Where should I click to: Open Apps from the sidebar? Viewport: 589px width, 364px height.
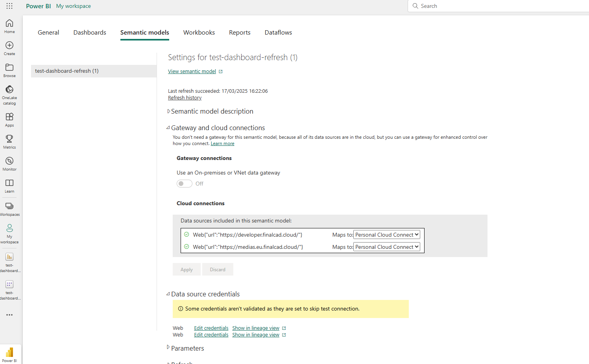[9, 119]
